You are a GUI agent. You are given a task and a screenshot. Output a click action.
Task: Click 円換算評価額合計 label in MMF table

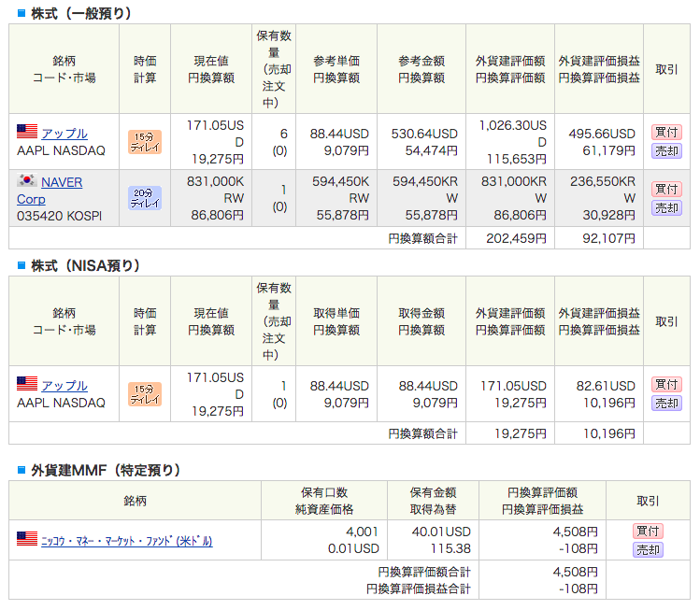pyautogui.click(x=423, y=572)
